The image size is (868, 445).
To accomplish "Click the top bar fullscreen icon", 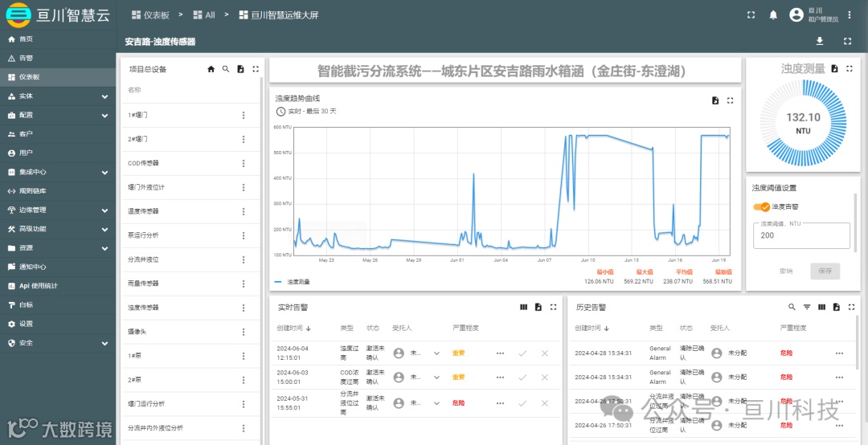I will tap(751, 15).
